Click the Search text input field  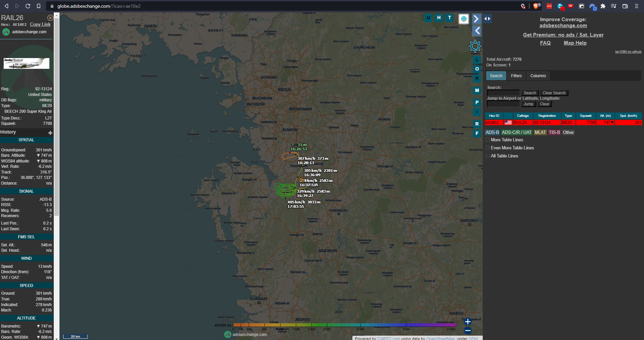(x=503, y=93)
